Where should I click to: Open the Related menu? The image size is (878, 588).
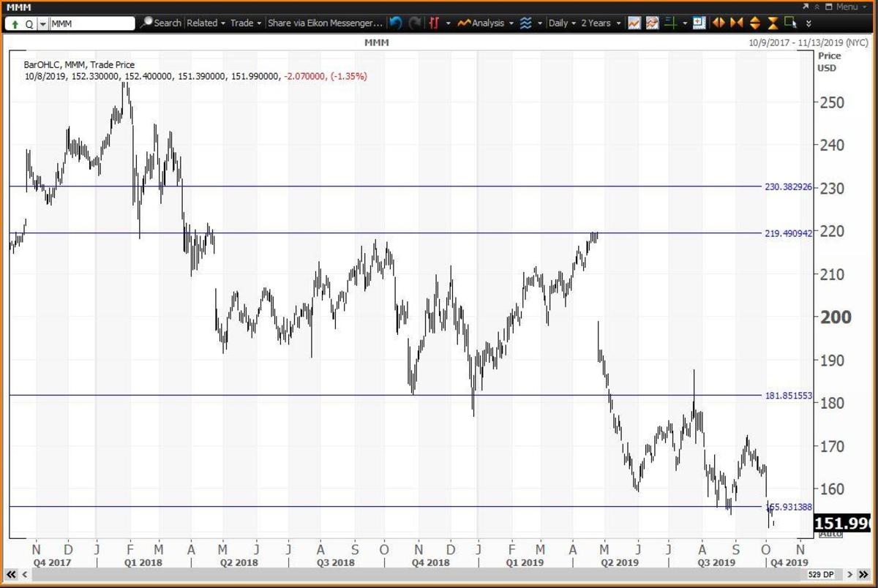[206, 23]
